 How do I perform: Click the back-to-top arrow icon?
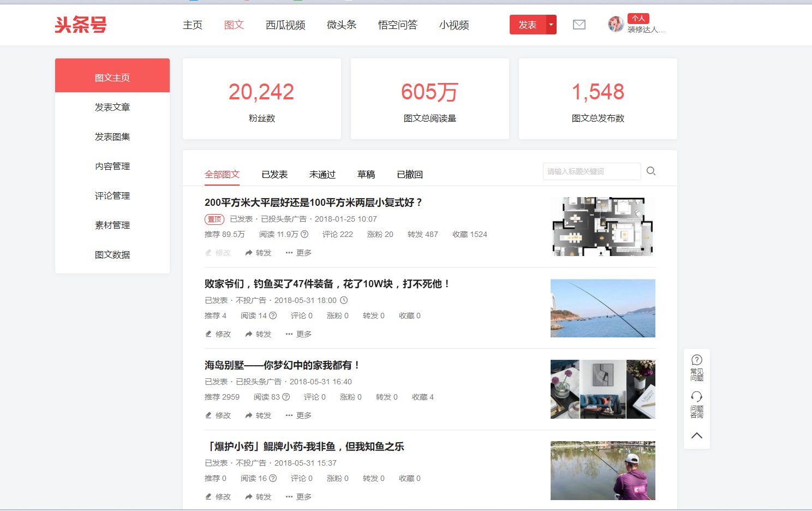coord(696,435)
